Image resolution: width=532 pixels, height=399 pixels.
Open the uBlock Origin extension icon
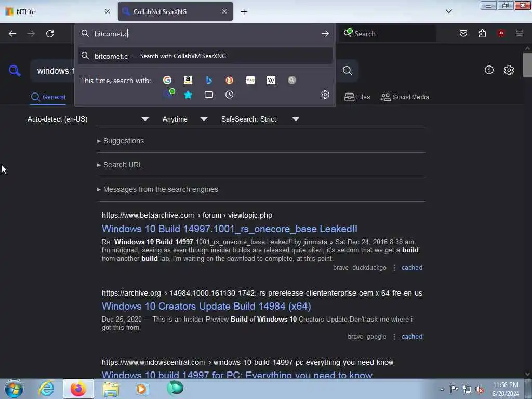pos(501,33)
